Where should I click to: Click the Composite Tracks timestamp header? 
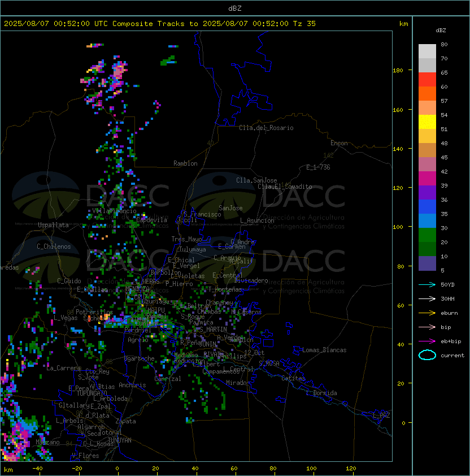pyautogui.click(x=160, y=24)
